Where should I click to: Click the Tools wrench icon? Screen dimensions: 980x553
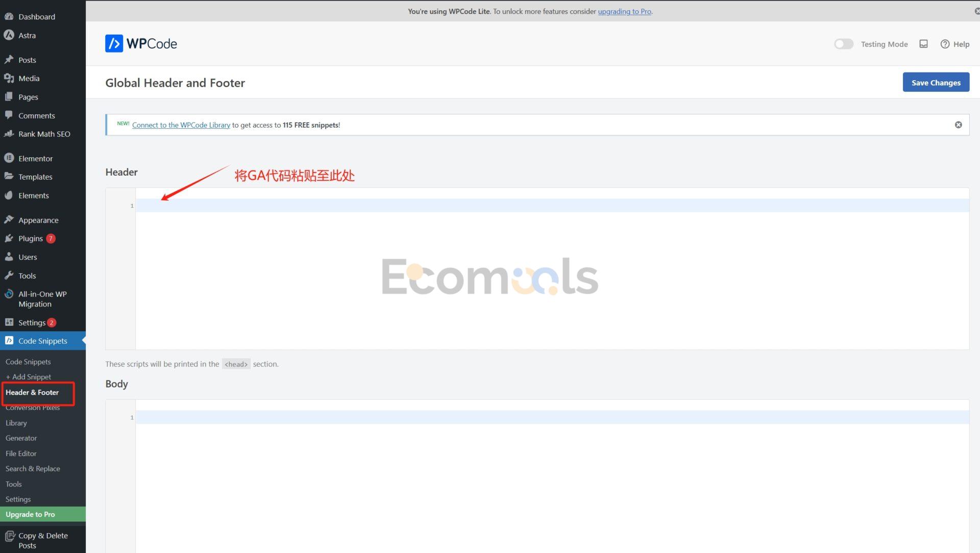pyautogui.click(x=9, y=276)
